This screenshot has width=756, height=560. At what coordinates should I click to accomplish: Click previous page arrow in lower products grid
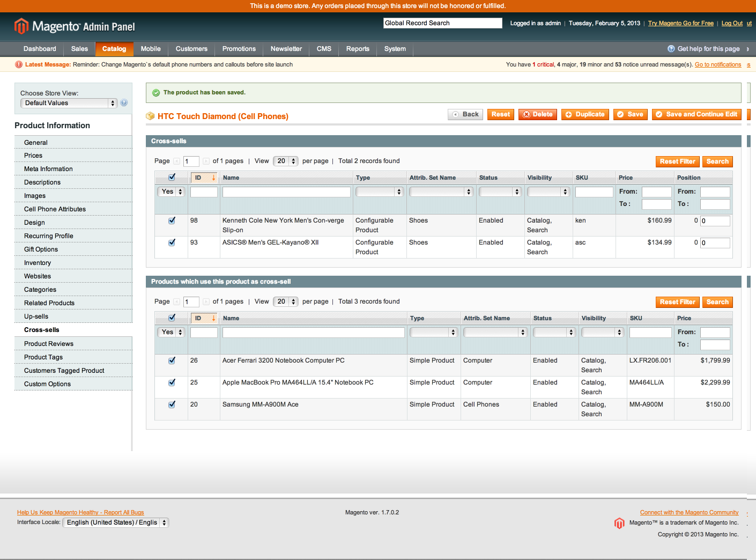[176, 301]
